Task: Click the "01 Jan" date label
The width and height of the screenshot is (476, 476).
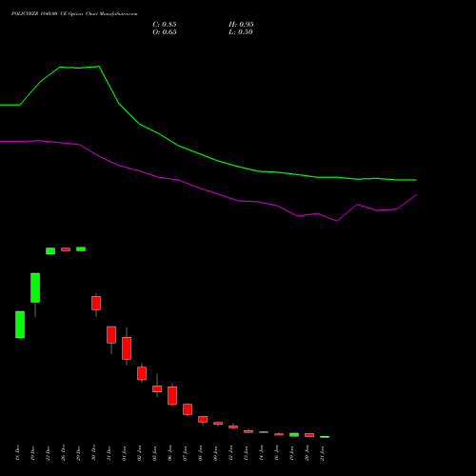Action: tap(124, 453)
